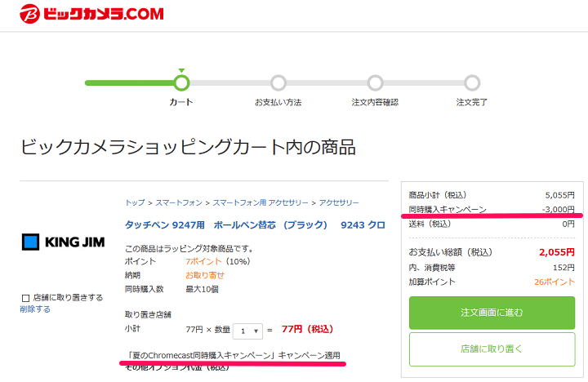Viewport: 588px width, 382px height.
Task: Select the お支払い方法 step circle
Action: click(x=278, y=82)
